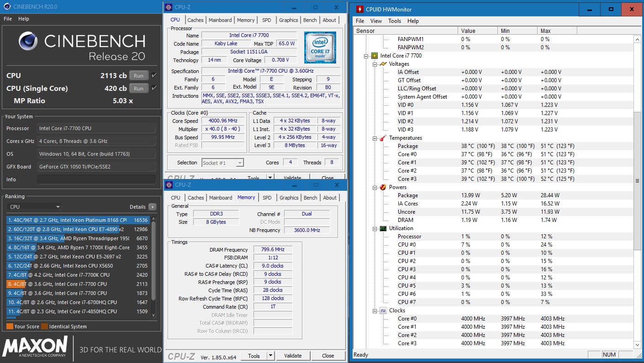The height and width of the screenshot is (363, 644).
Task: Collapse the Intel Core i7 7700 tree node
Action: pyautogui.click(x=366, y=56)
